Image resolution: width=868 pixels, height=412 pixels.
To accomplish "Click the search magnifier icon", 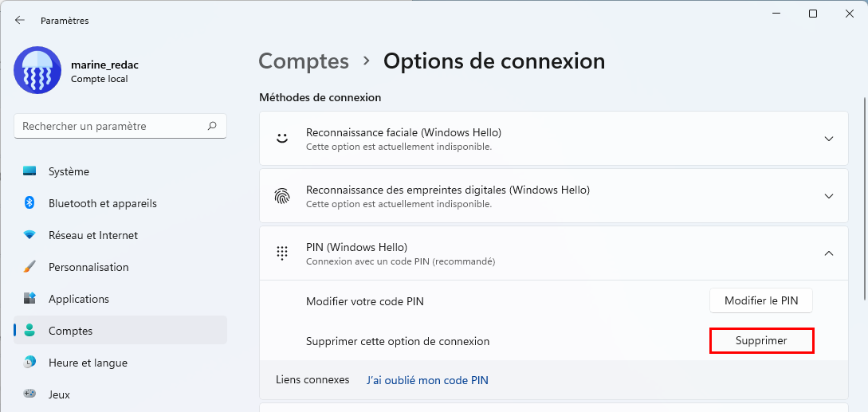I will click(212, 126).
